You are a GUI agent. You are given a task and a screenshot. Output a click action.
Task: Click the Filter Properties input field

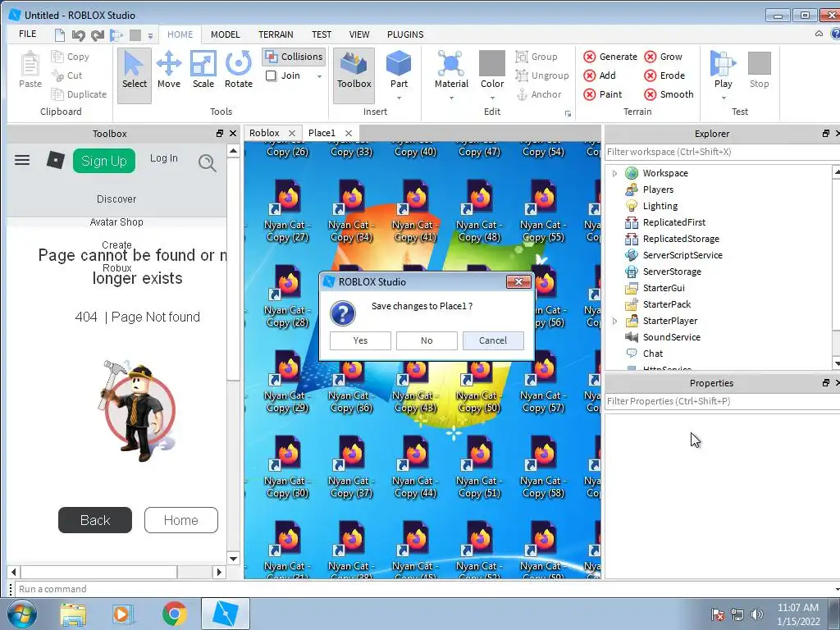tap(722, 401)
